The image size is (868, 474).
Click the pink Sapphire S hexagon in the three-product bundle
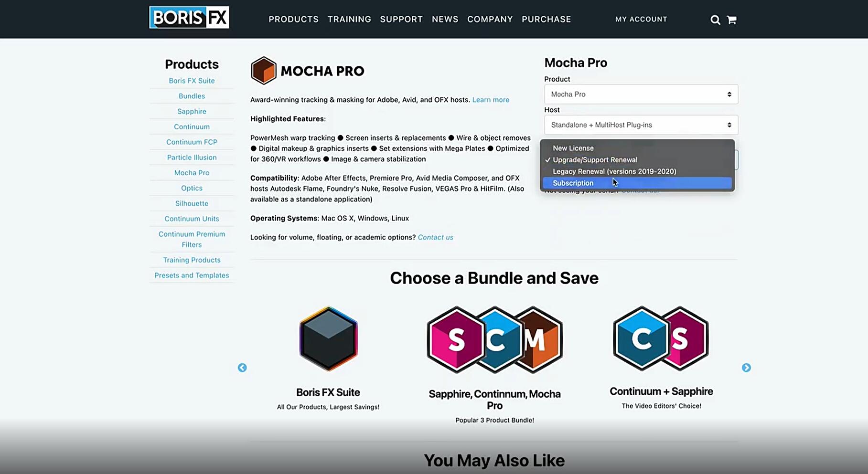(x=455, y=340)
